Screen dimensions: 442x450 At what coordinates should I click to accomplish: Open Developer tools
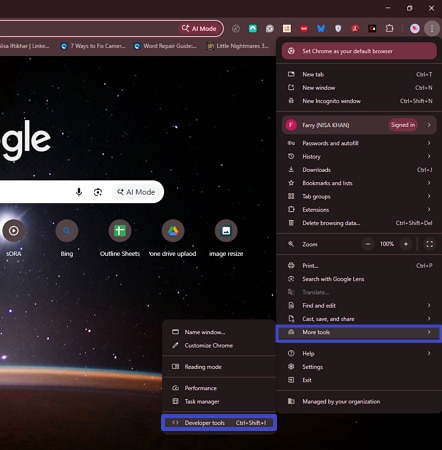click(x=219, y=423)
